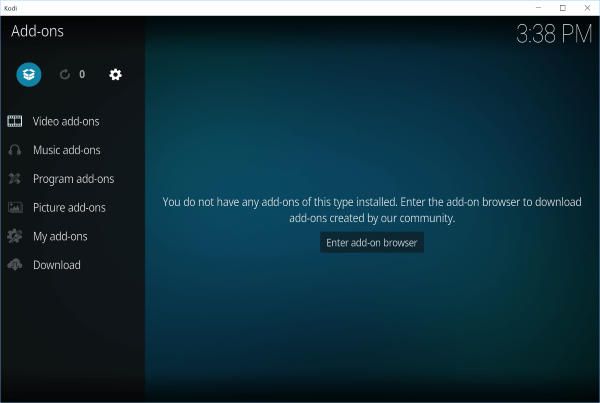The image size is (600, 403).
Task: Click the film strip icon for Video add-ons
Action: [x=15, y=121]
